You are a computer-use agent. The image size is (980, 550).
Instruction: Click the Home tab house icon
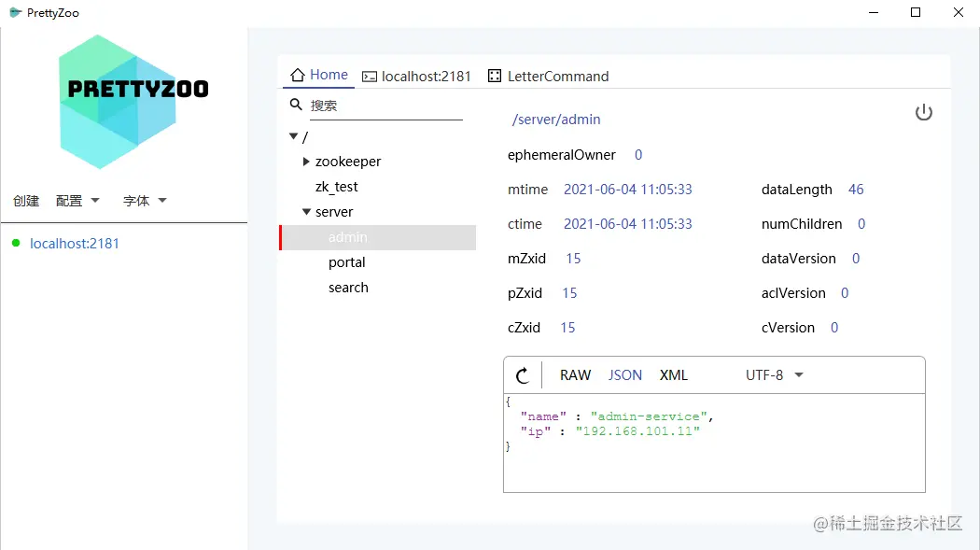[298, 75]
